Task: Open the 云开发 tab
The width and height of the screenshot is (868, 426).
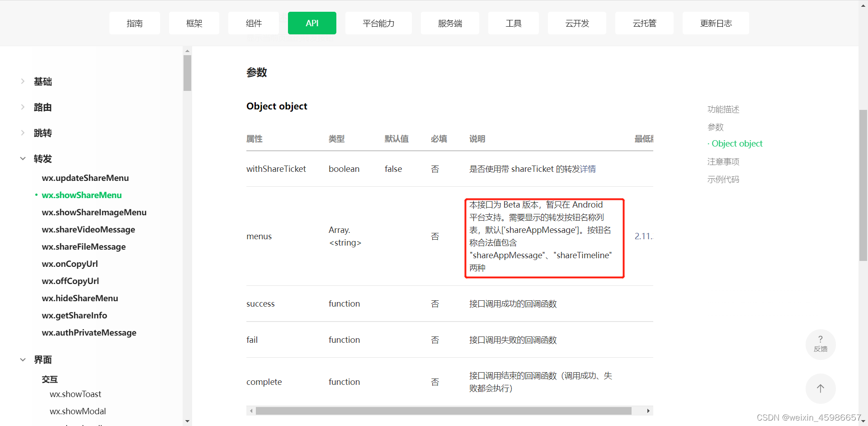Action: pos(577,23)
